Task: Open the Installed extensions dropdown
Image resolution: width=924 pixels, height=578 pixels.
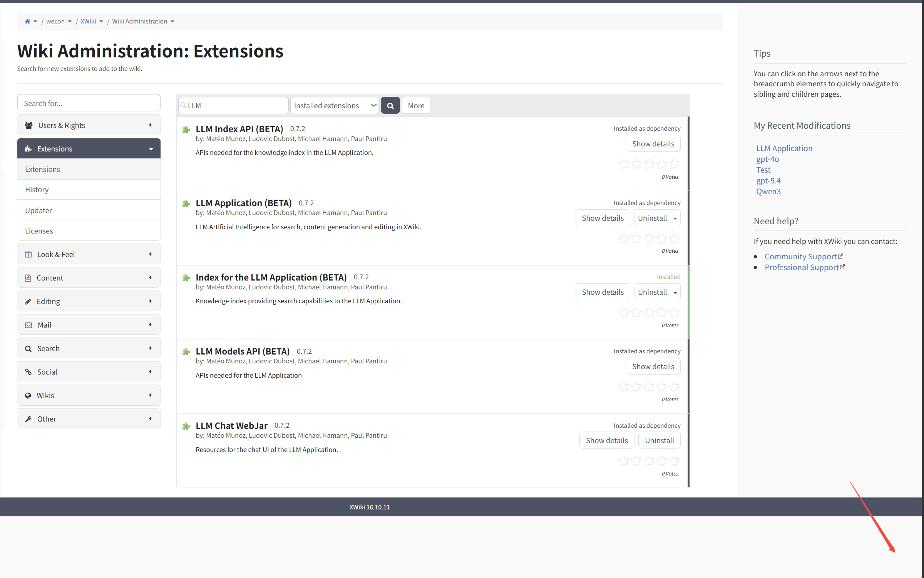Action: click(335, 106)
